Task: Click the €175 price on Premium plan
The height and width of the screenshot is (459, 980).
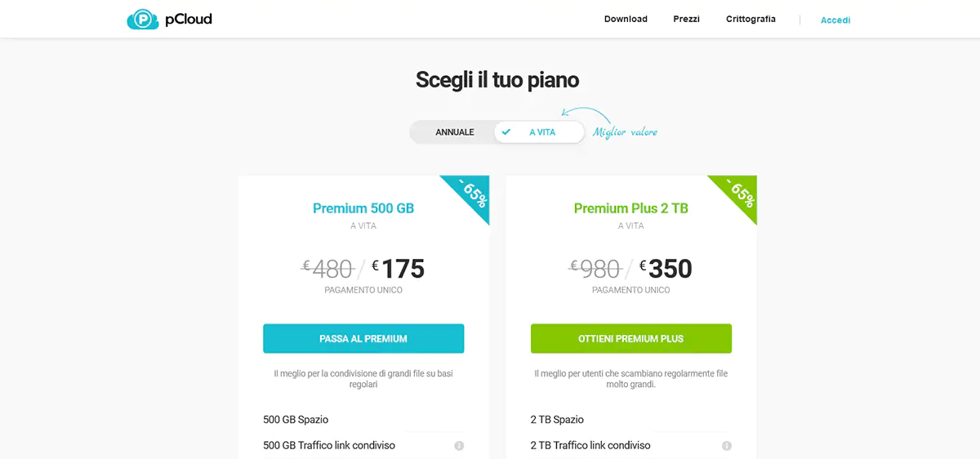Action: coord(399,269)
